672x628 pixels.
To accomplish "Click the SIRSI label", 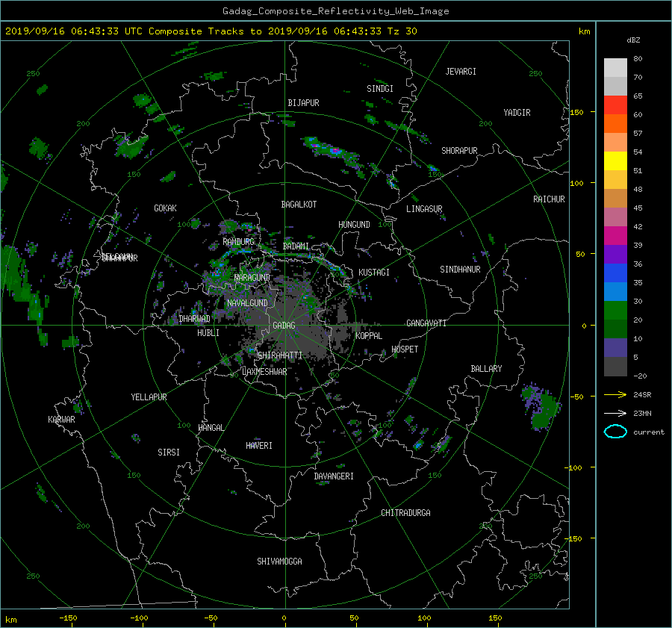I will coord(169,453).
